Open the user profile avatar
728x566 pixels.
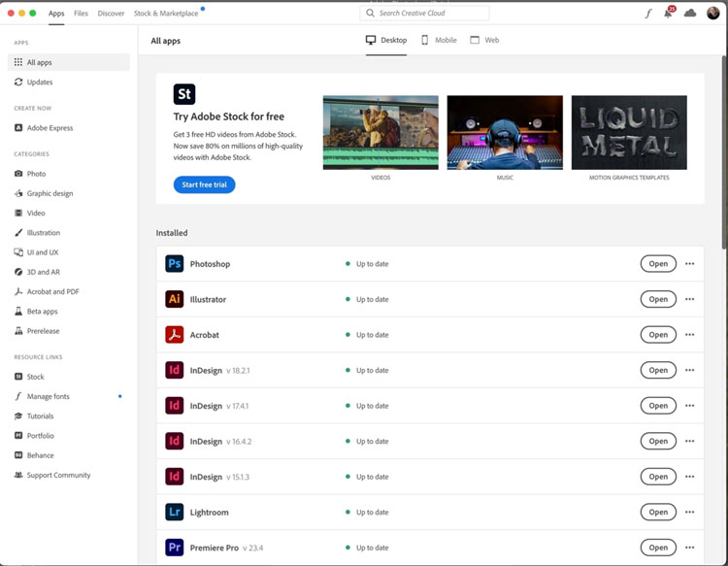click(712, 13)
